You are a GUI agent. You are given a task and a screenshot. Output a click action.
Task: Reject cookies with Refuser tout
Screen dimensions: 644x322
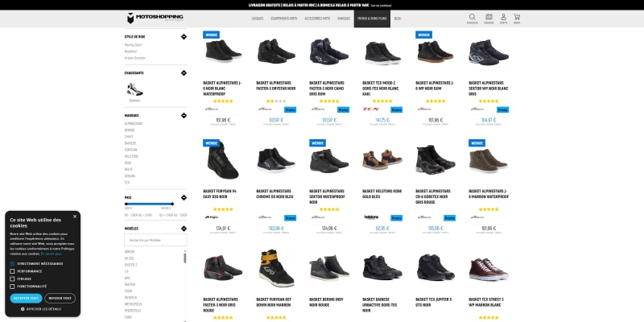click(x=60, y=298)
